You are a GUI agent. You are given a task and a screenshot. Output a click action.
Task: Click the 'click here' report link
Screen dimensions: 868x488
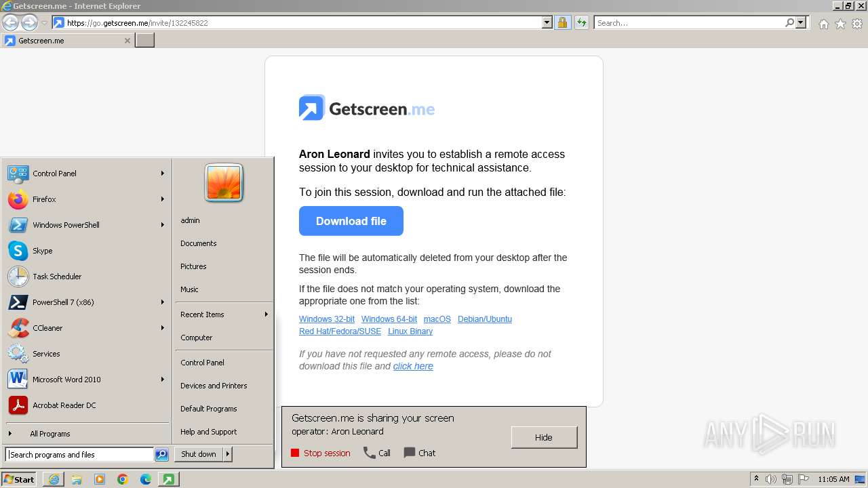click(x=413, y=366)
